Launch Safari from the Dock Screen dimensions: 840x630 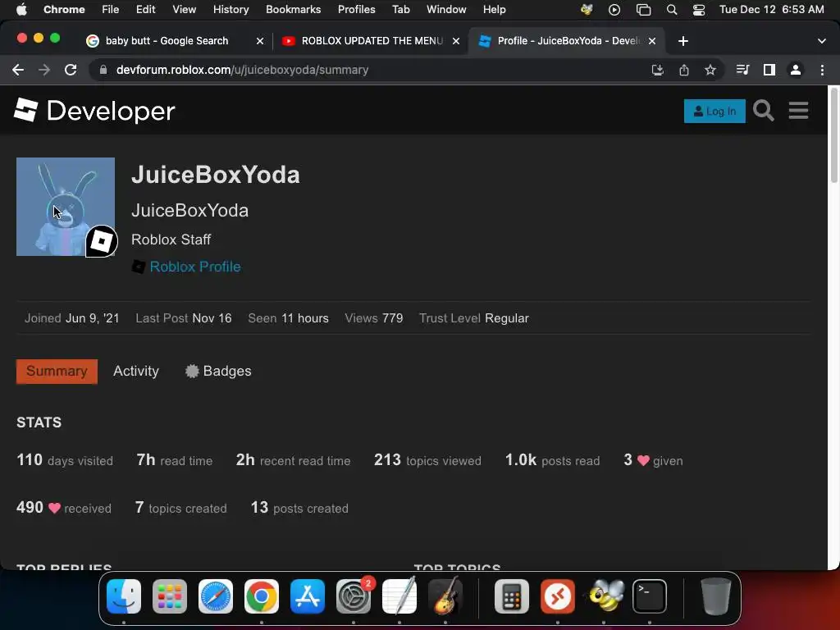click(x=216, y=596)
